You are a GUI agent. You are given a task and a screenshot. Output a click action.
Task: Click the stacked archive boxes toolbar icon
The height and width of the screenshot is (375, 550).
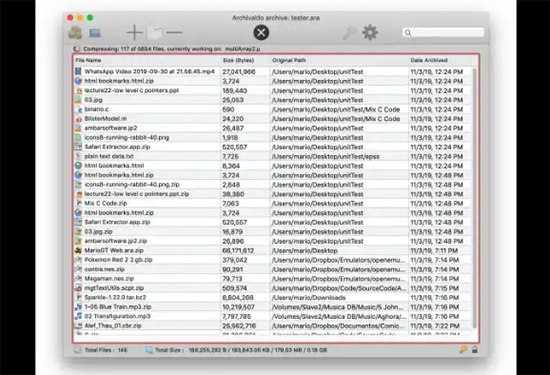pyautogui.click(x=75, y=33)
